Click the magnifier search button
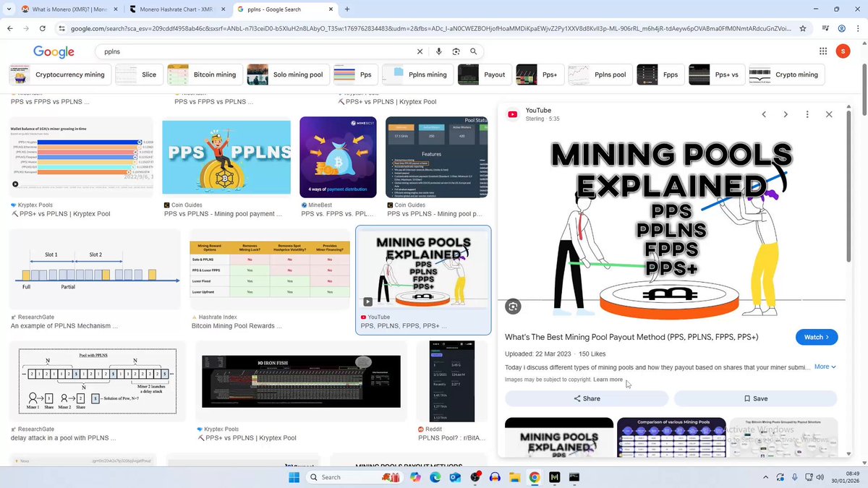Image resolution: width=868 pixels, height=488 pixels. click(x=474, y=52)
